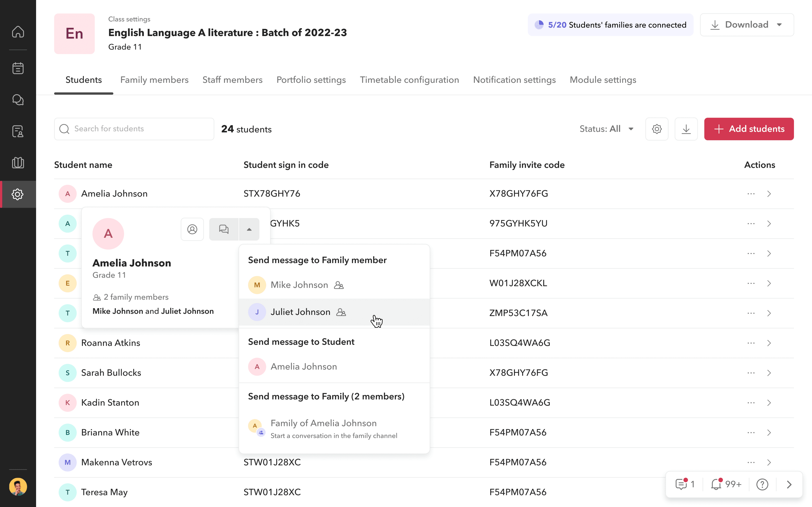Image resolution: width=812 pixels, height=507 pixels.
Task: Expand Roanna Atkins row chevron
Action: click(x=769, y=343)
